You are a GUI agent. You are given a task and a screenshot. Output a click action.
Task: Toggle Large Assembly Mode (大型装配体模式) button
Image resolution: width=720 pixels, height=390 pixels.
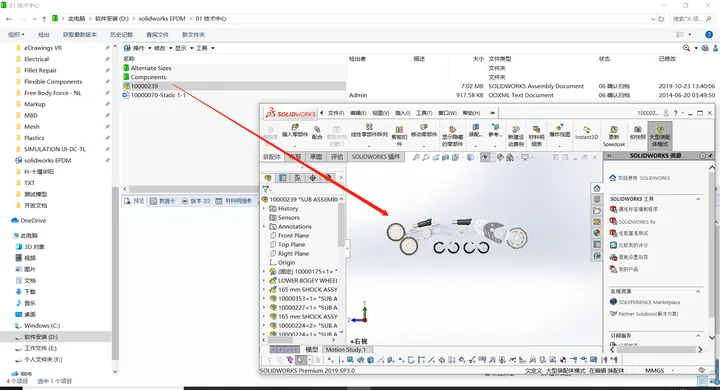coord(660,135)
